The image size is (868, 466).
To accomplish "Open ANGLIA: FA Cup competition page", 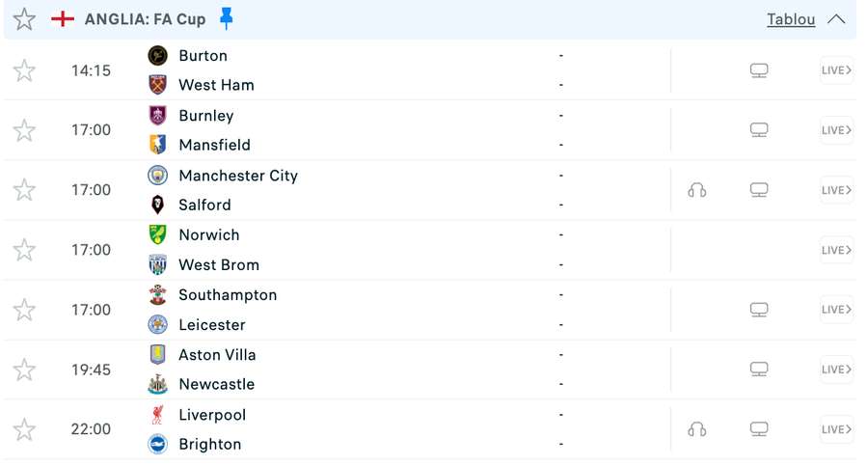I will [x=145, y=19].
